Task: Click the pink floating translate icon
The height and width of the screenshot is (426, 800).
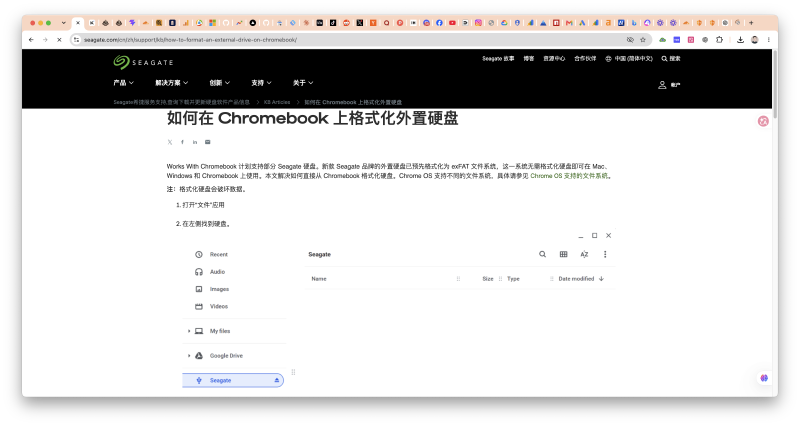Action: [x=763, y=121]
